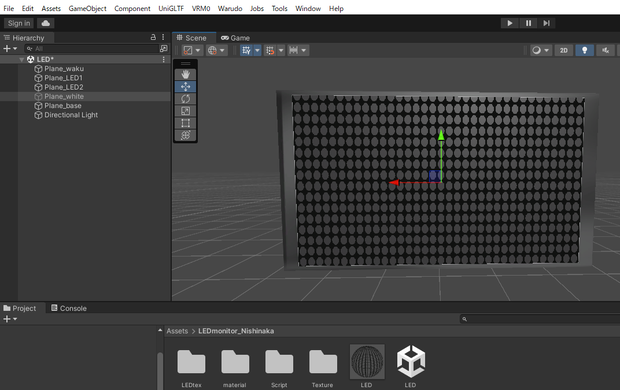Open the Window menu
Viewport: 620px width, 390px height.
coord(308,8)
